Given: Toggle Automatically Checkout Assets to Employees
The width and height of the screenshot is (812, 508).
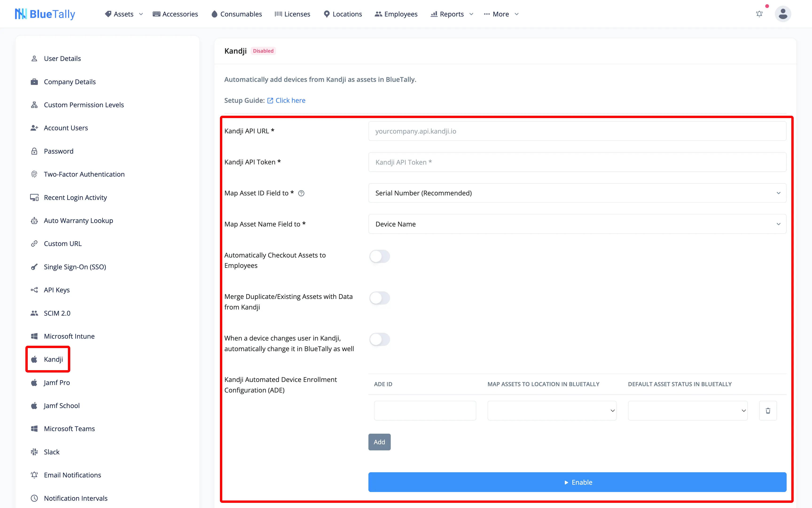Looking at the screenshot, I should click(379, 256).
